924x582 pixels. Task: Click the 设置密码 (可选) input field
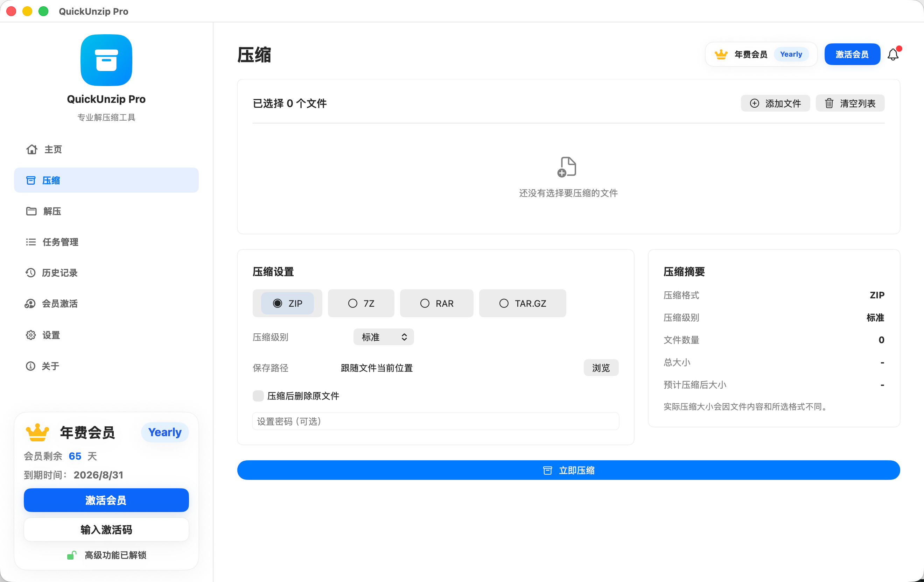click(x=435, y=421)
